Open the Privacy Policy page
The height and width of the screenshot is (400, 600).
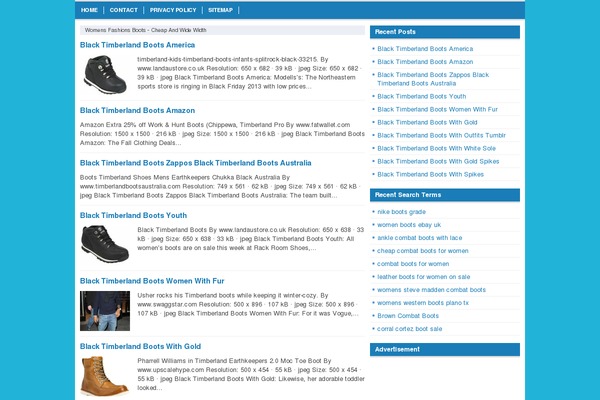click(173, 10)
